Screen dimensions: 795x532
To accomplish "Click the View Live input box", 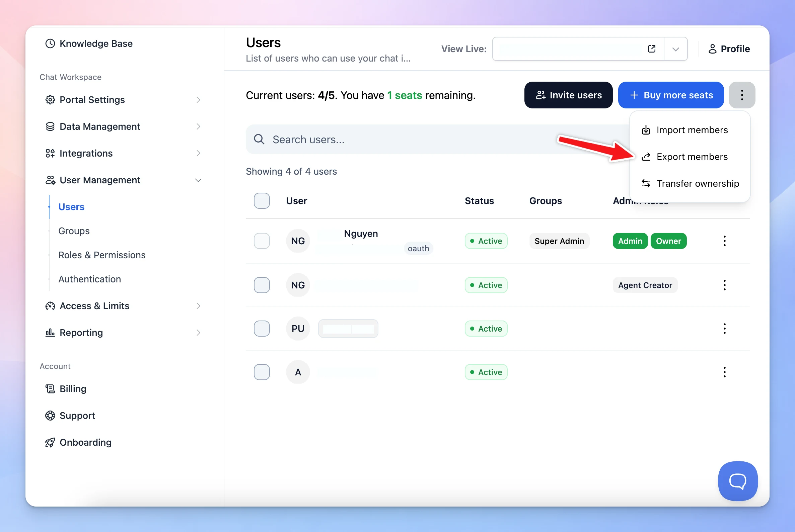I will click(x=578, y=49).
